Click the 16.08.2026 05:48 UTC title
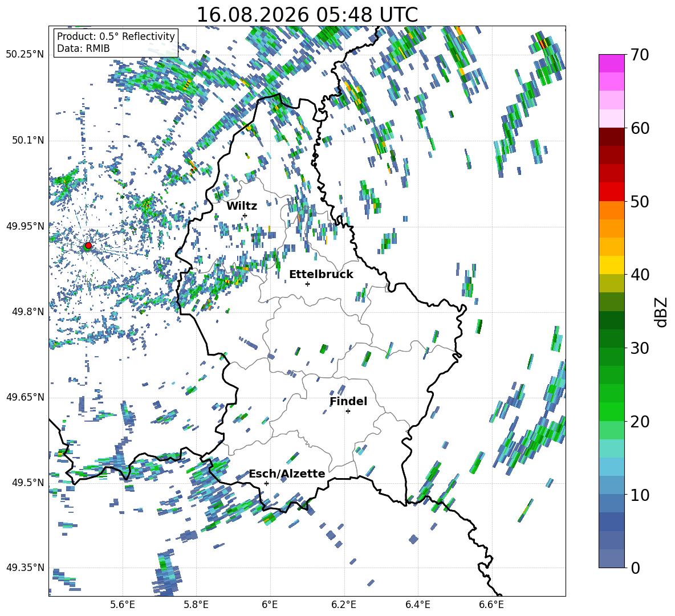 [x=307, y=15]
